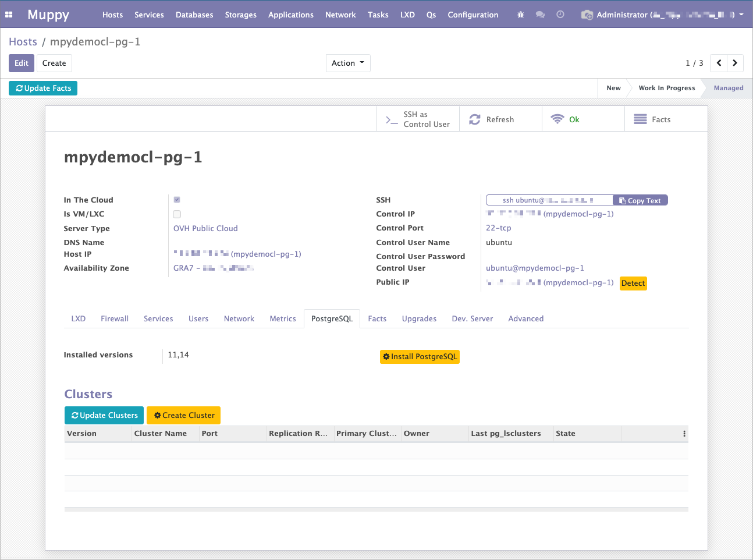This screenshot has height=560, width=753.
Task: Open the Facts stat button
Action: [x=666, y=119]
